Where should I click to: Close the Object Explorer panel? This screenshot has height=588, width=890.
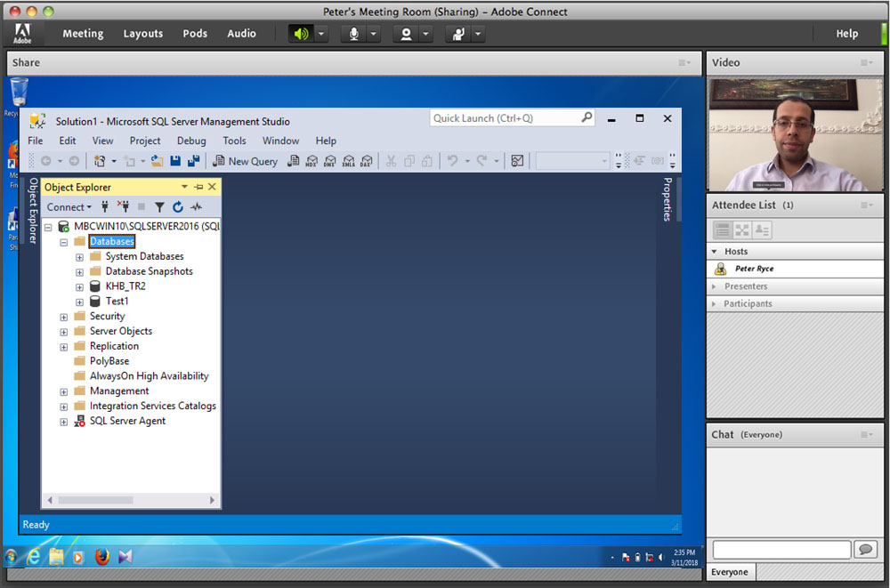(212, 187)
